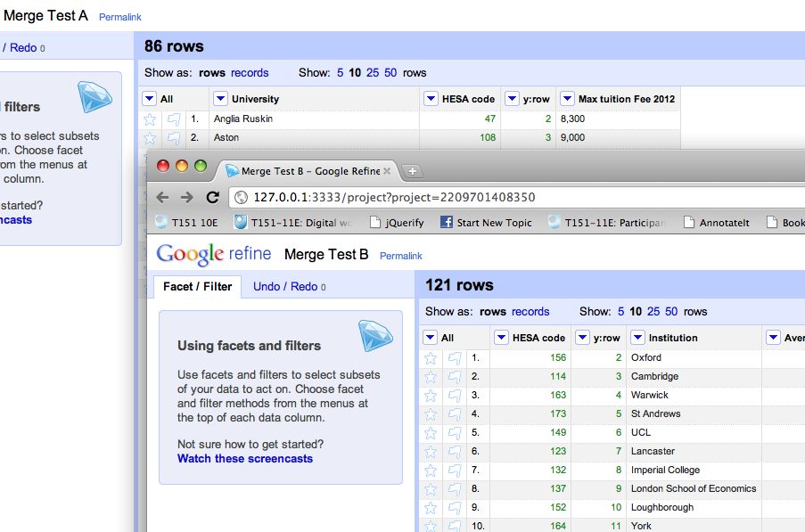This screenshot has height=532, width=805.
Task: Open the jQuerify bookmark
Action: 398,223
